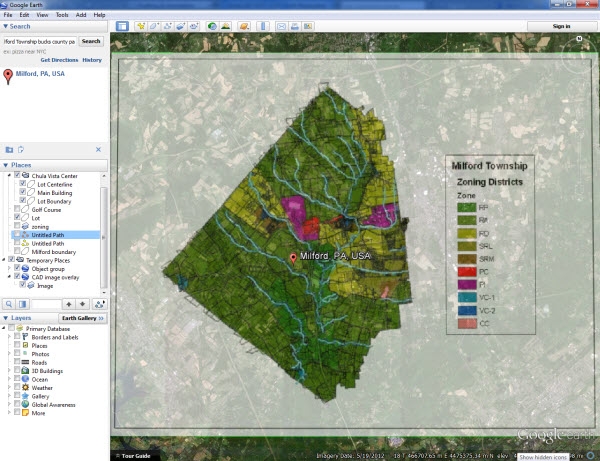Uncheck the Main Building checkbox

coord(23,192)
